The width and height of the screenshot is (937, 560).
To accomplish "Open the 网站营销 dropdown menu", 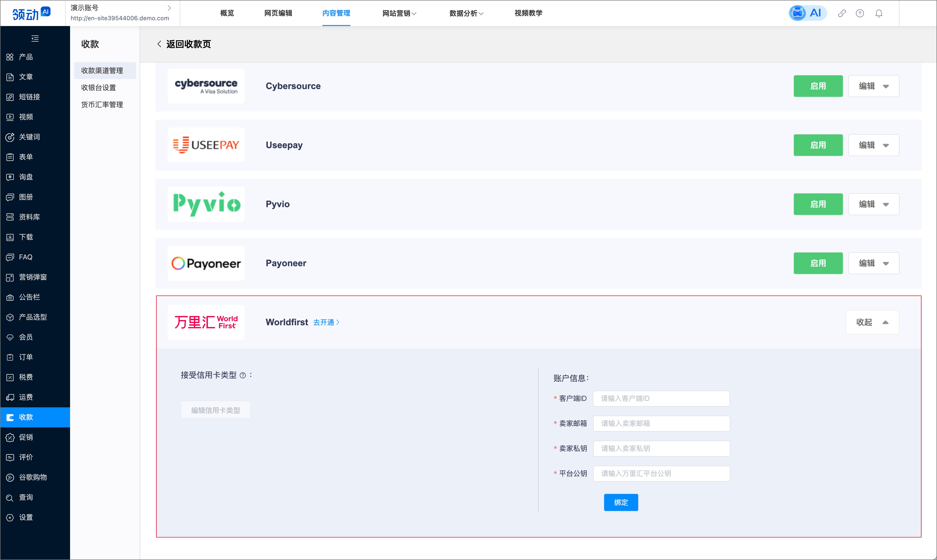I will [x=399, y=14].
